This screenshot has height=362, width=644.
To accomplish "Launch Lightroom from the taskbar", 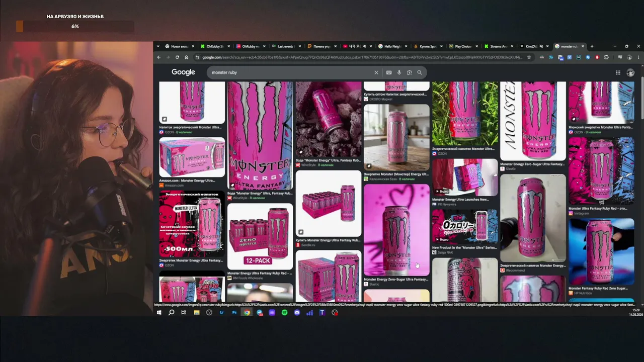I will click(222, 312).
